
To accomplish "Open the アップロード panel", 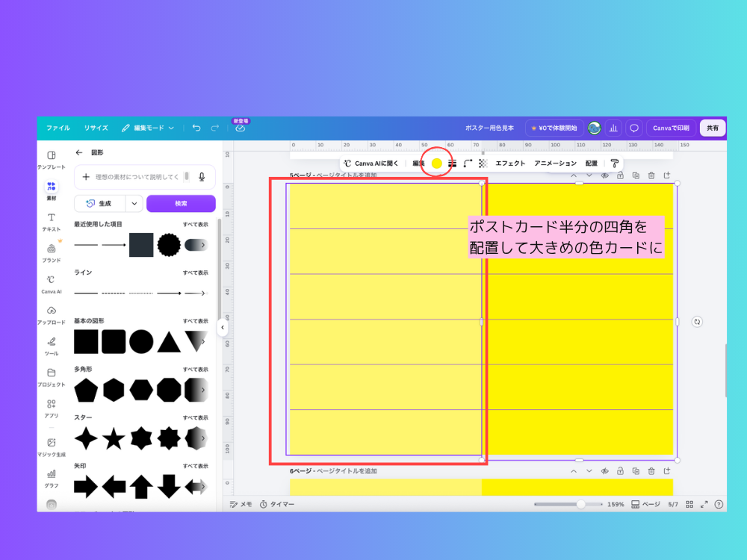I will (x=52, y=315).
